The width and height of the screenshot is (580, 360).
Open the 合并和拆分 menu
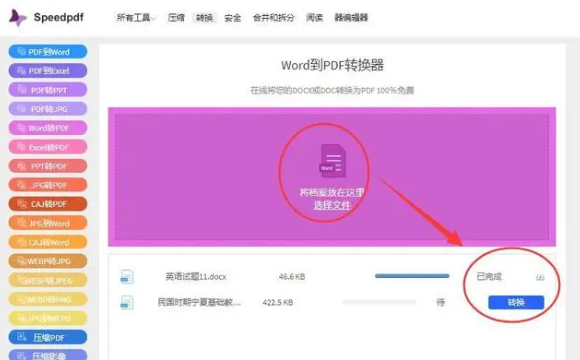click(273, 17)
